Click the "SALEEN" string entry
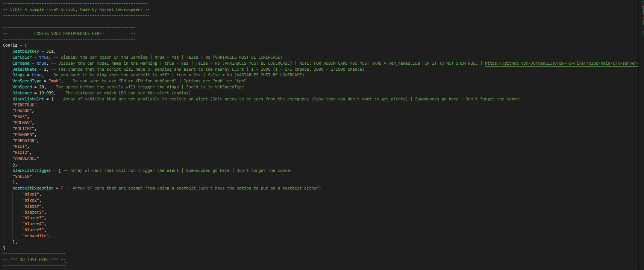 coord(22,176)
